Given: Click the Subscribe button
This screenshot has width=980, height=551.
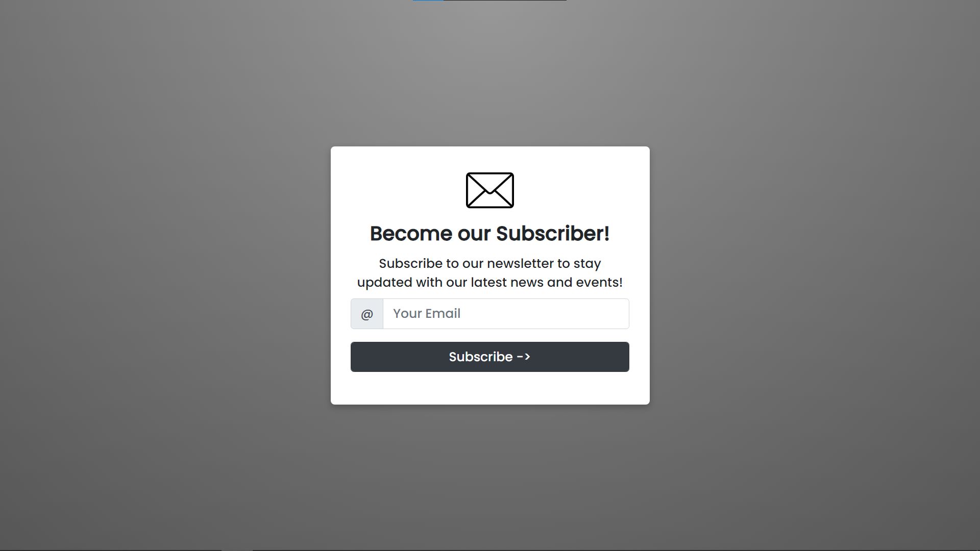Looking at the screenshot, I should 489,357.
